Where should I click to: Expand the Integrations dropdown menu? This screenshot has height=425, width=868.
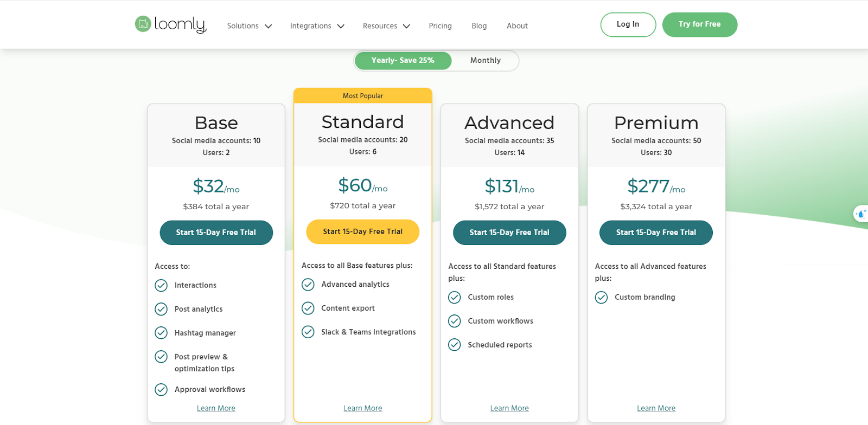coord(317,26)
